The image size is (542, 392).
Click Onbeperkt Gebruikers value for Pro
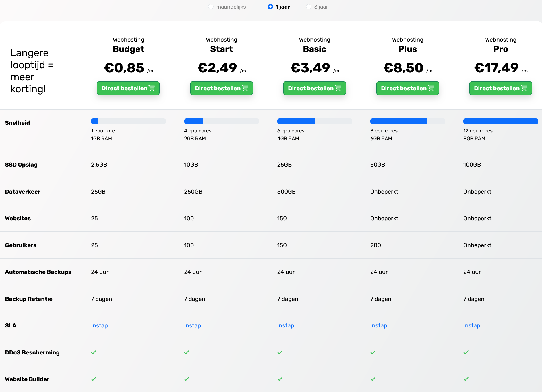point(477,245)
